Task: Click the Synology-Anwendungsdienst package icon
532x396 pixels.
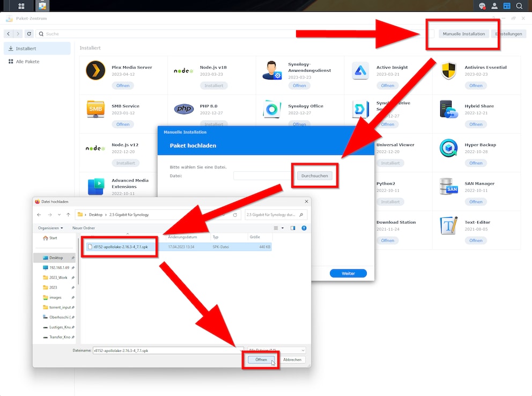Action: pyautogui.click(x=272, y=70)
